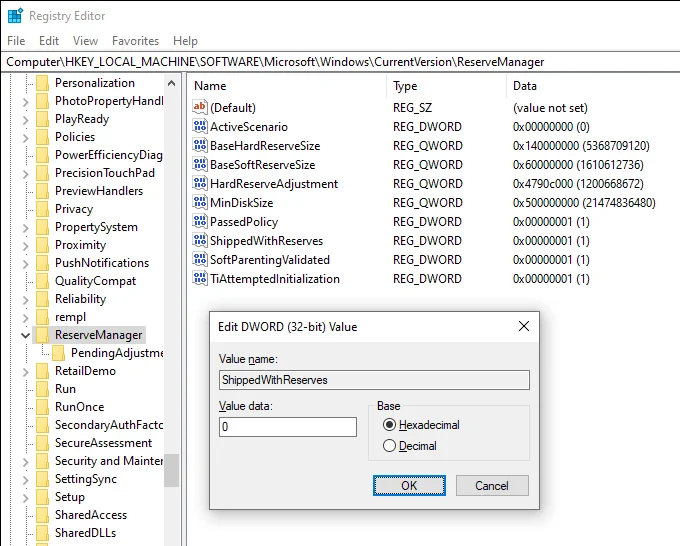This screenshot has width=680, height=546.
Task: Select the SecondaryAuthFactor tree item
Action: point(109,425)
